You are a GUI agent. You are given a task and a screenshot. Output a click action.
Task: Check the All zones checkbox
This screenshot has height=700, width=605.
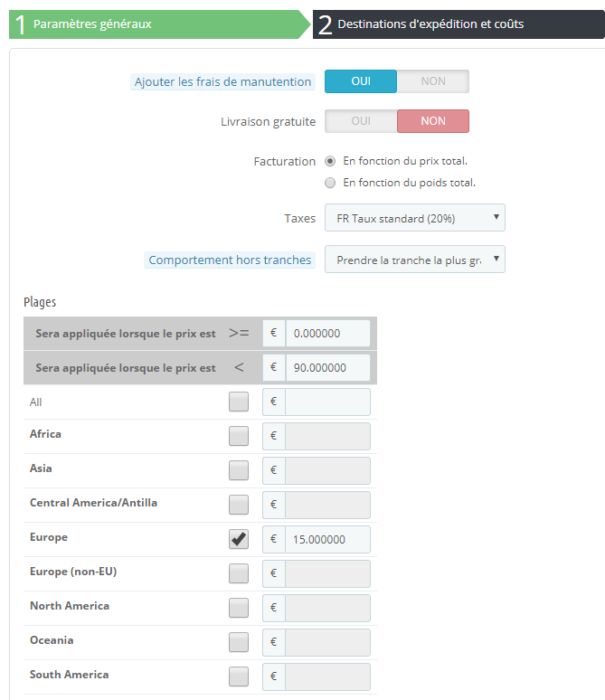(x=239, y=402)
